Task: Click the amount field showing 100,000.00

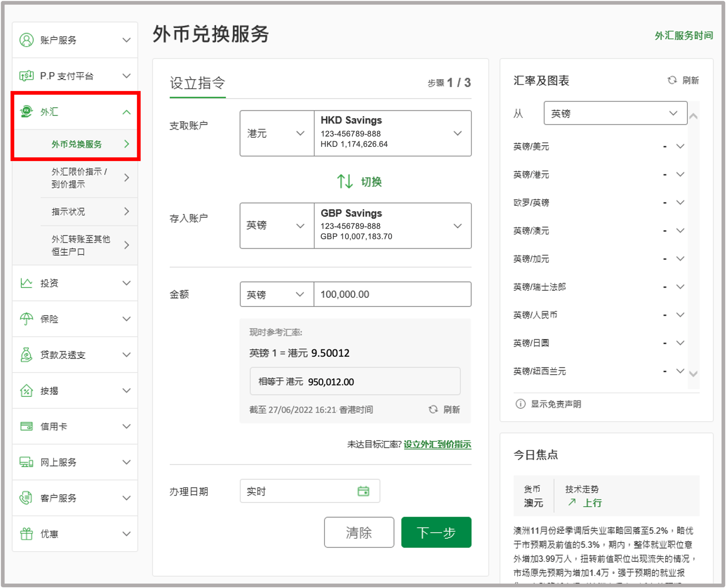Action: [x=392, y=294]
